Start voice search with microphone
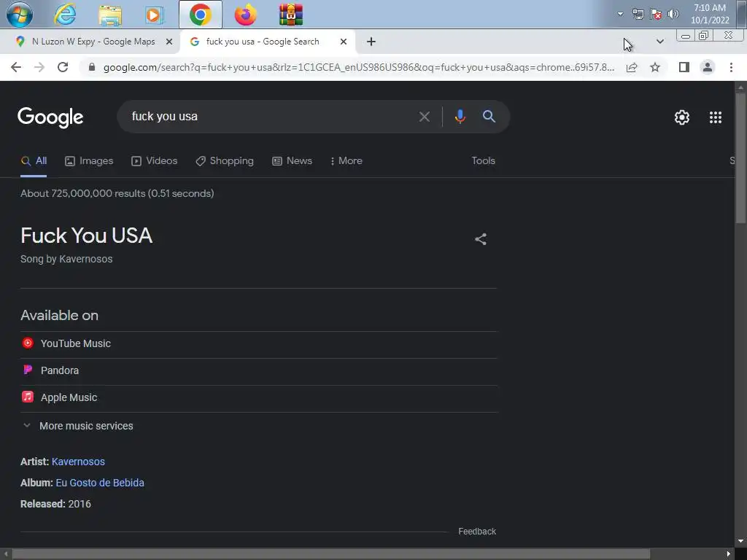747x560 pixels. (x=460, y=117)
